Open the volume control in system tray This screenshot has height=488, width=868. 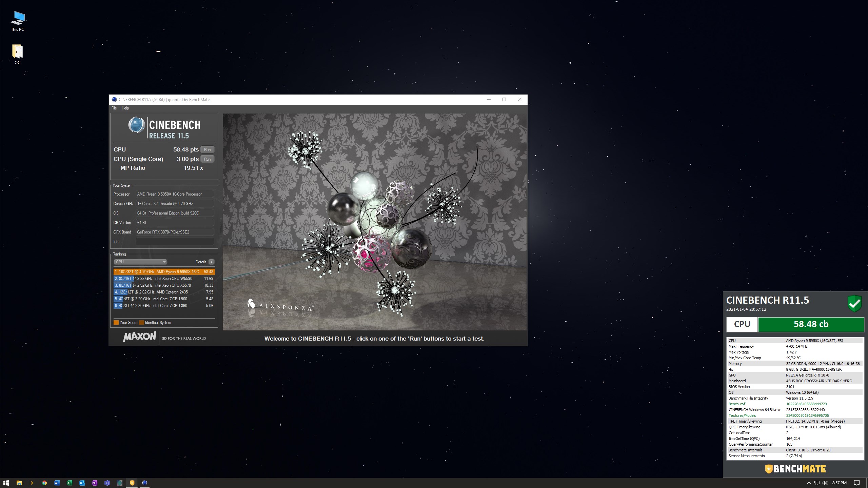[x=825, y=483]
